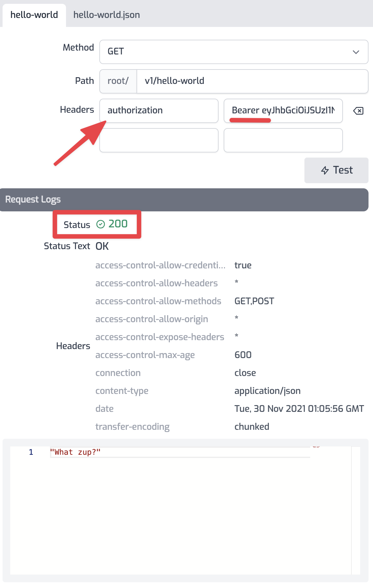This screenshot has width=373, height=588.
Task: Click the path field containing v1/hello-world
Action: [x=252, y=81]
